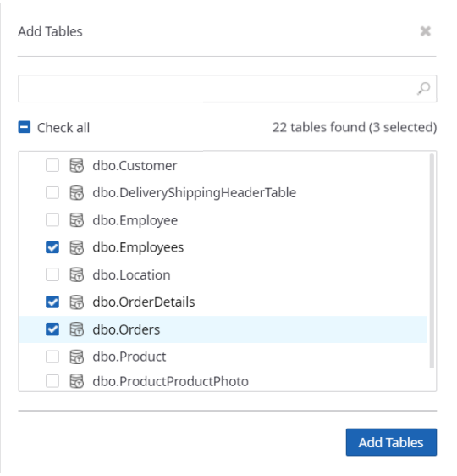This screenshot has height=476, width=457.
Task: Check the dbo.Location checkbox
Action: pos(52,274)
